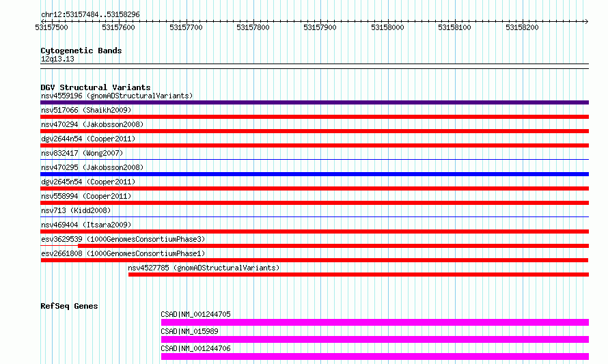This screenshot has width=608, height=364.
Task: Click the blue bar under nsv470295
Action: point(314,174)
